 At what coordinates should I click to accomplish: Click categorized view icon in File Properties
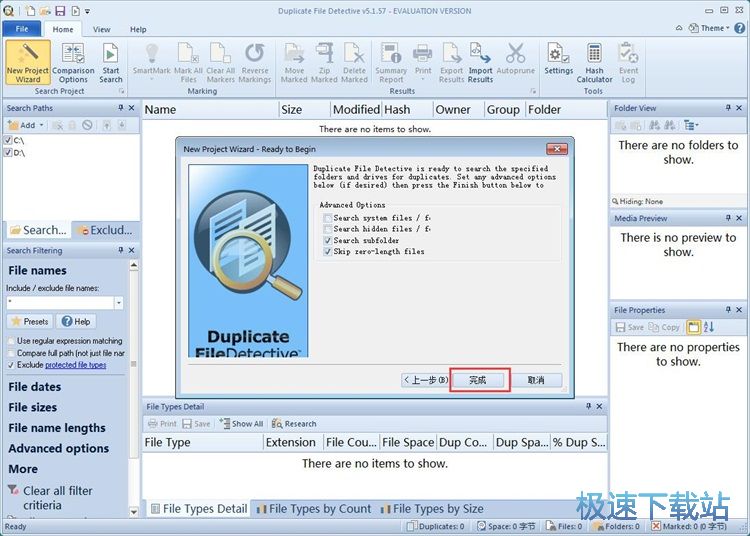coord(693,327)
